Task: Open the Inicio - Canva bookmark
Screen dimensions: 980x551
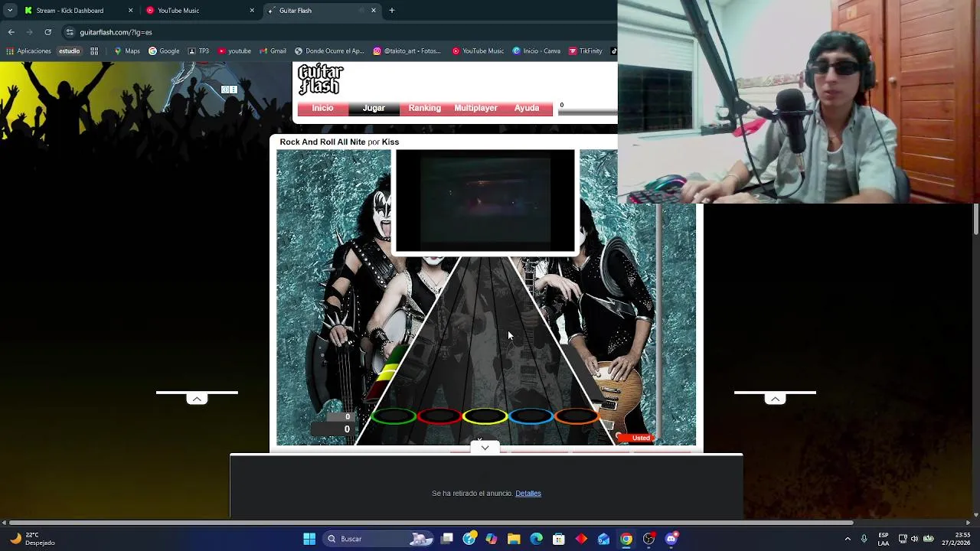Action: coord(537,51)
